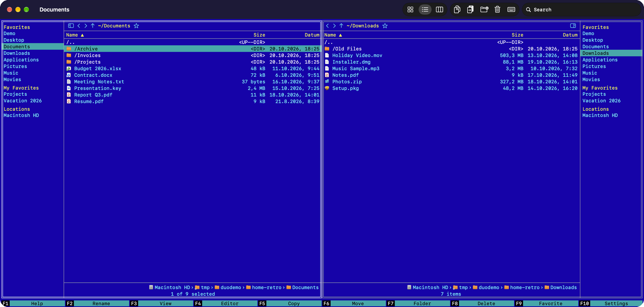Create a new folder via toolbar icon
644x307 pixels.
pyautogui.click(x=484, y=10)
